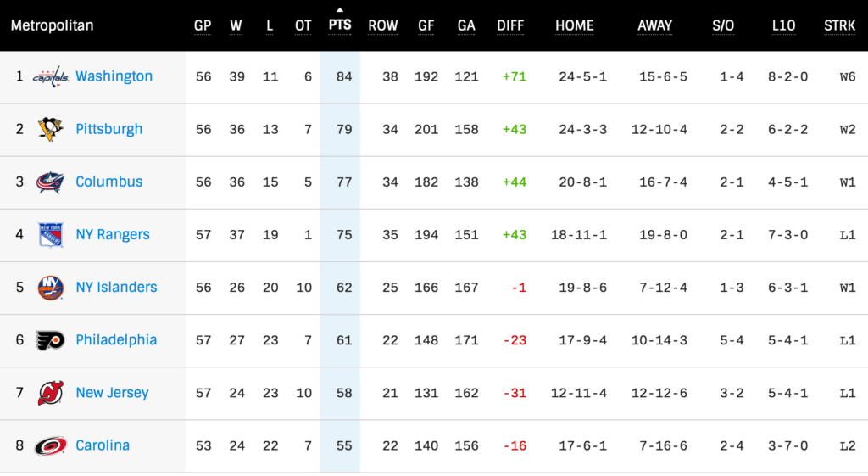Sort by HOME record column header
This screenshot has width=868, height=476.
pos(575,25)
